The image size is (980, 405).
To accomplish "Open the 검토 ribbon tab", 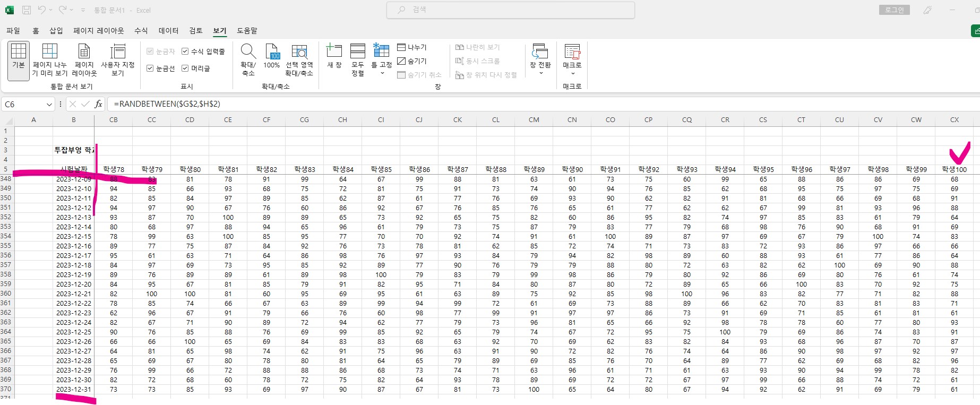I will point(196,31).
